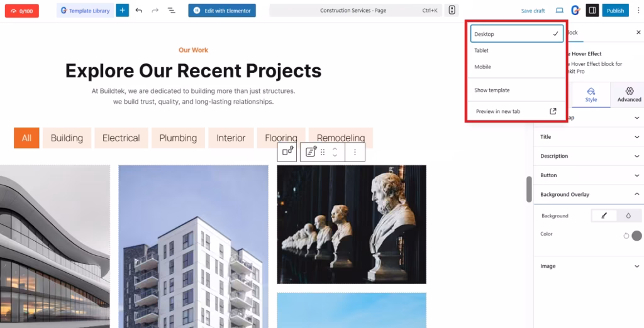This screenshot has height=328, width=644.
Task: Click the drag handle dots in block toolbar
Action: pos(323,152)
